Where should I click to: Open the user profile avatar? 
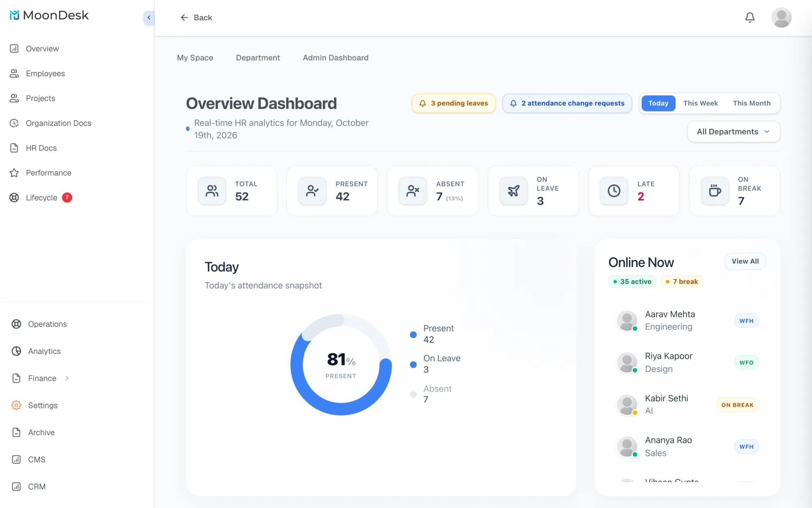(x=781, y=17)
